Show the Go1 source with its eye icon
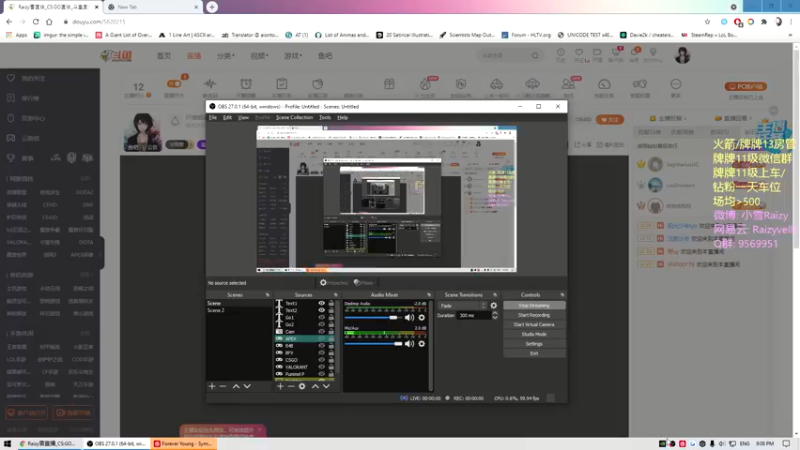Viewport: 800px width, 450px height. 321,317
